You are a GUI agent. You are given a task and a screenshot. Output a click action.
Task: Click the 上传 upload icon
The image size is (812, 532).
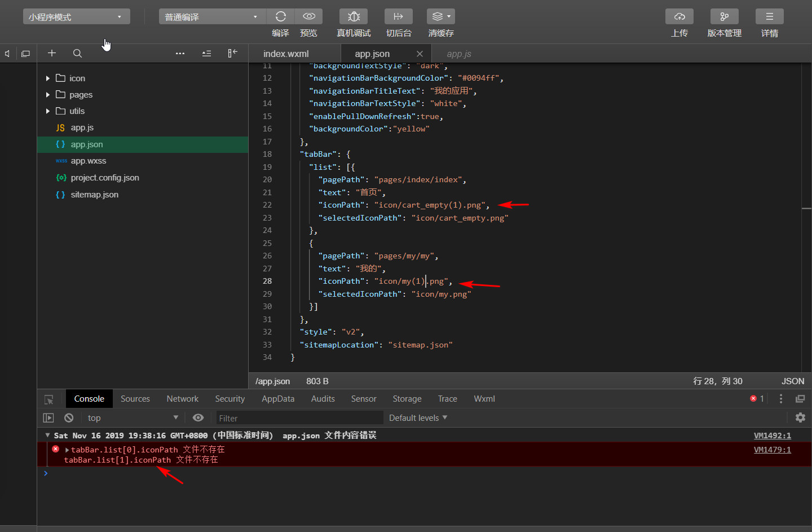[679, 16]
